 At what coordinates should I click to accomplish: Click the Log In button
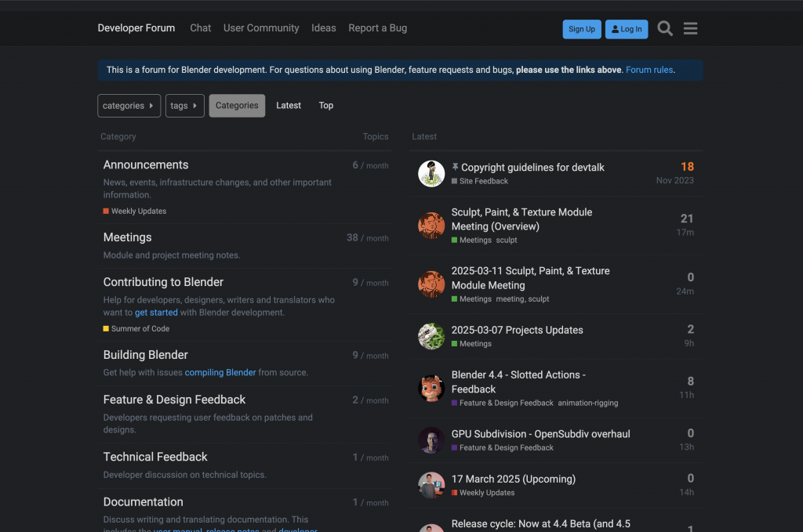[627, 29]
